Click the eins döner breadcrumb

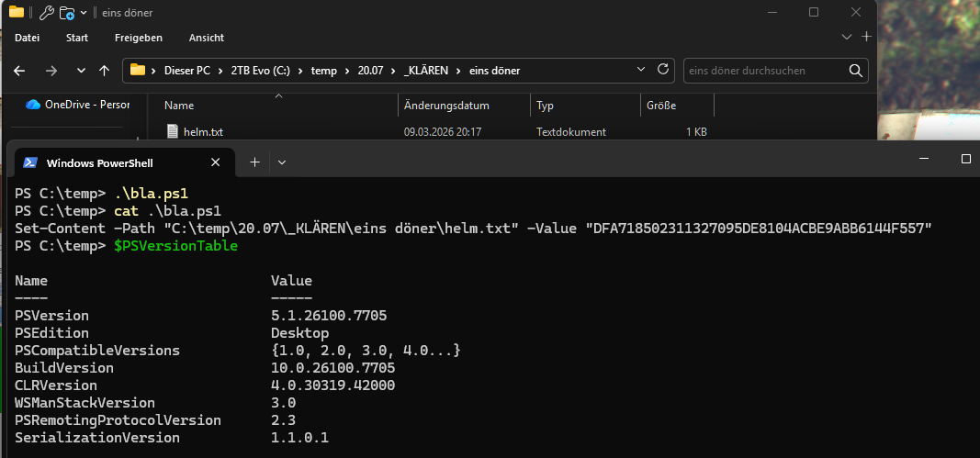pyautogui.click(x=495, y=71)
